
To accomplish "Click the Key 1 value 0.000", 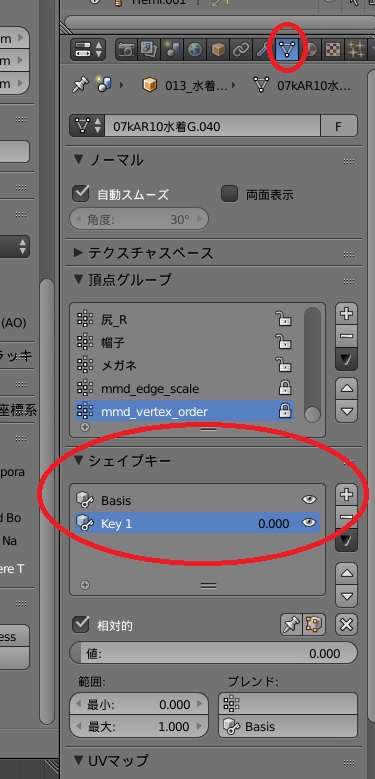I will pyautogui.click(x=274, y=523).
